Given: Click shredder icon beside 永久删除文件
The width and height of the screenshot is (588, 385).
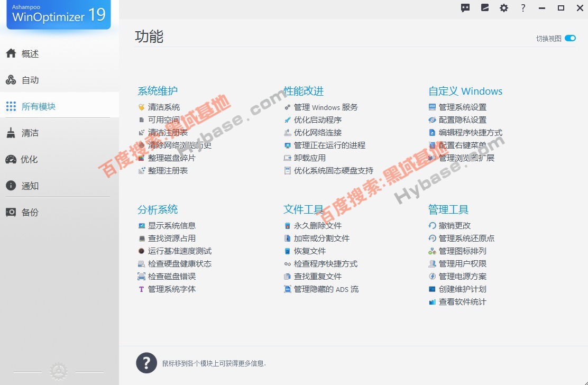Looking at the screenshot, I should click(x=287, y=226).
